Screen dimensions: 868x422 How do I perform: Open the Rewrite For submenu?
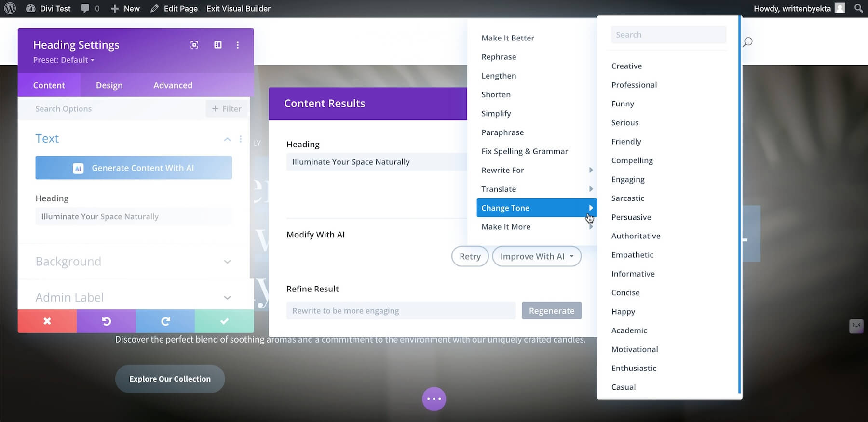tap(537, 170)
